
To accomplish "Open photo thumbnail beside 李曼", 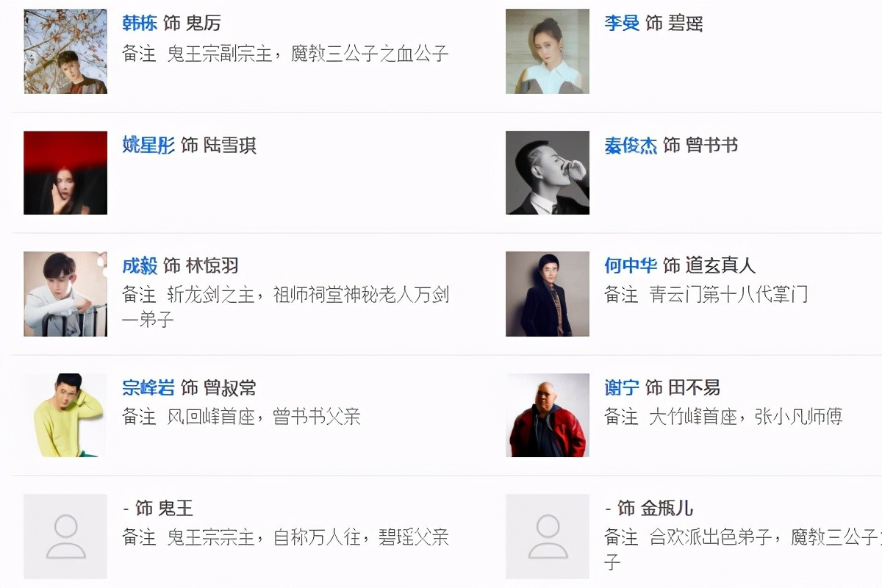I will tap(548, 51).
